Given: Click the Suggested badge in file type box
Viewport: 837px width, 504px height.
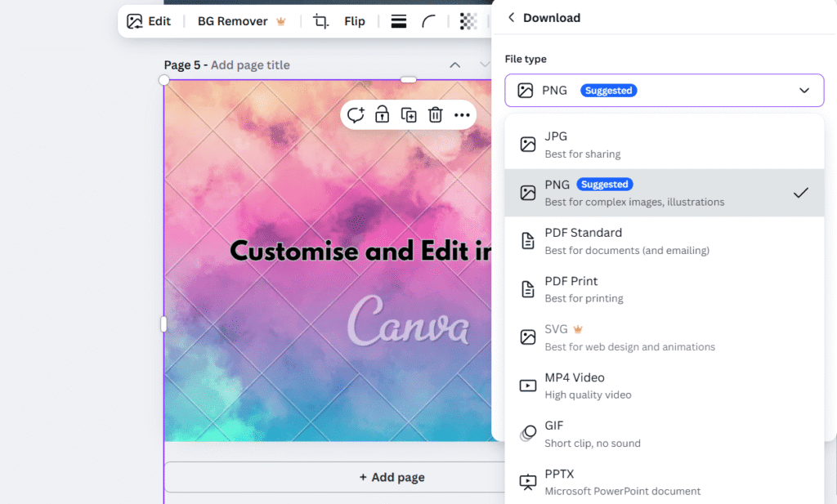Looking at the screenshot, I should click(608, 91).
